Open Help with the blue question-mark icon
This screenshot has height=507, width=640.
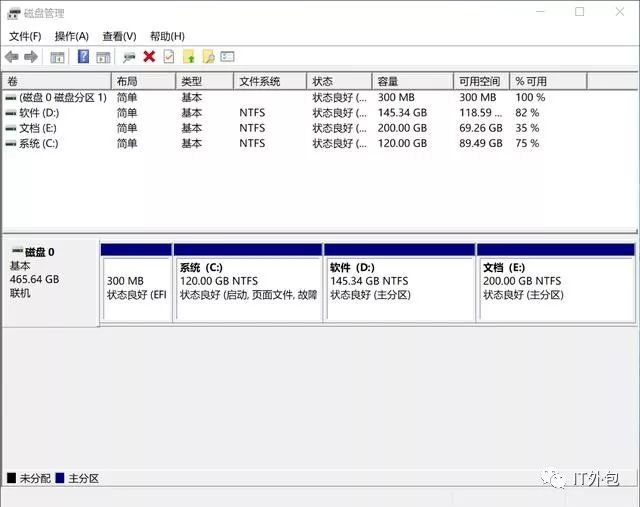(x=83, y=56)
